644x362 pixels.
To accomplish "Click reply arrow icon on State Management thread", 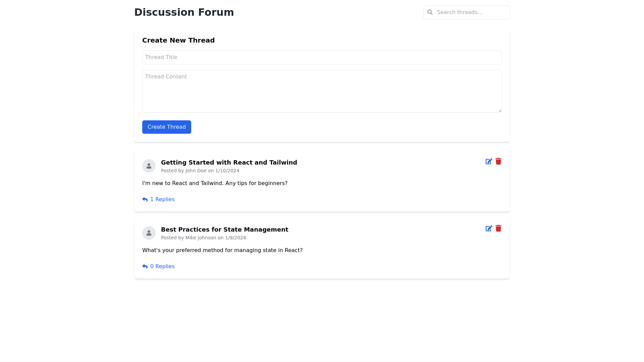I will point(145,266).
